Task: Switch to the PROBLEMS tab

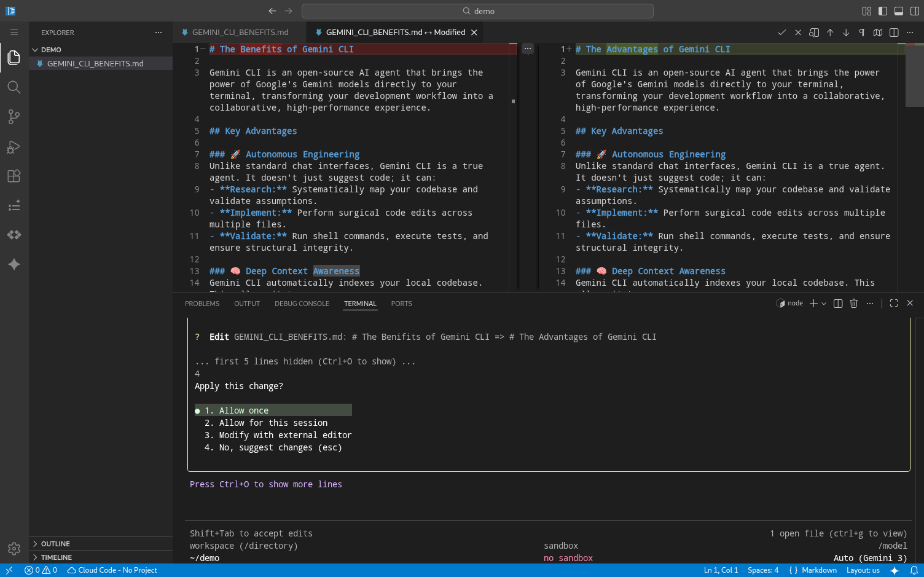Action: click(202, 303)
